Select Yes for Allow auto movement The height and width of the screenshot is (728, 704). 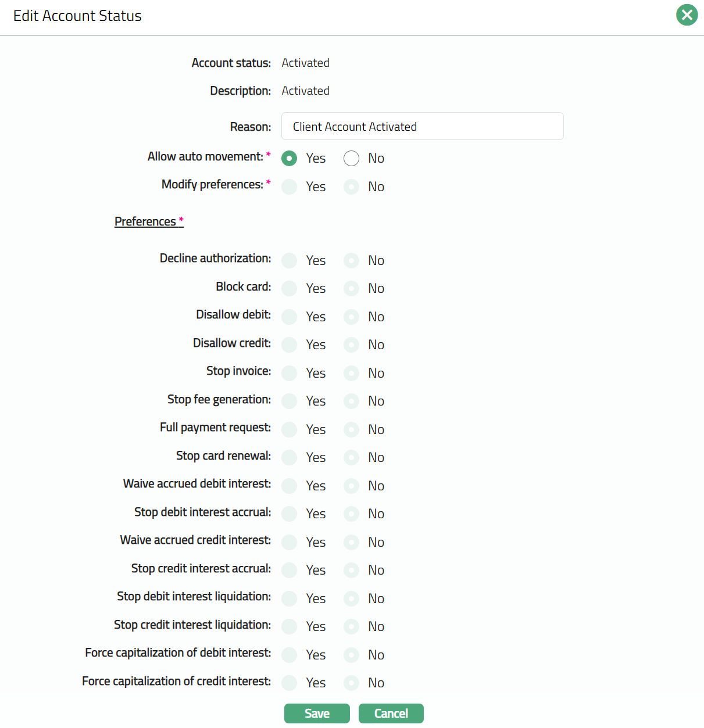click(x=290, y=159)
